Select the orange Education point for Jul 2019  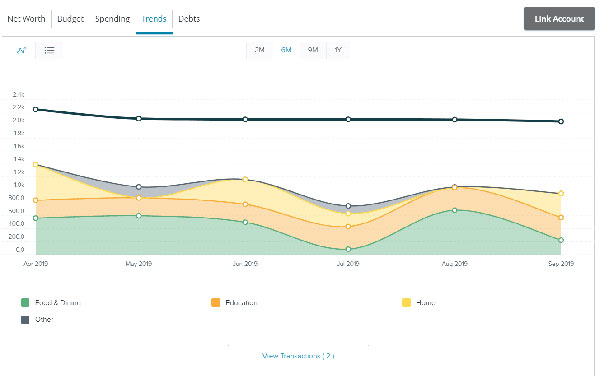click(348, 226)
